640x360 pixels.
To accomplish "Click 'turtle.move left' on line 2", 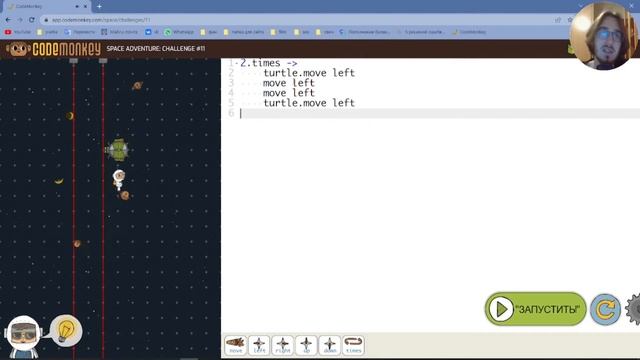I will point(309,73).
